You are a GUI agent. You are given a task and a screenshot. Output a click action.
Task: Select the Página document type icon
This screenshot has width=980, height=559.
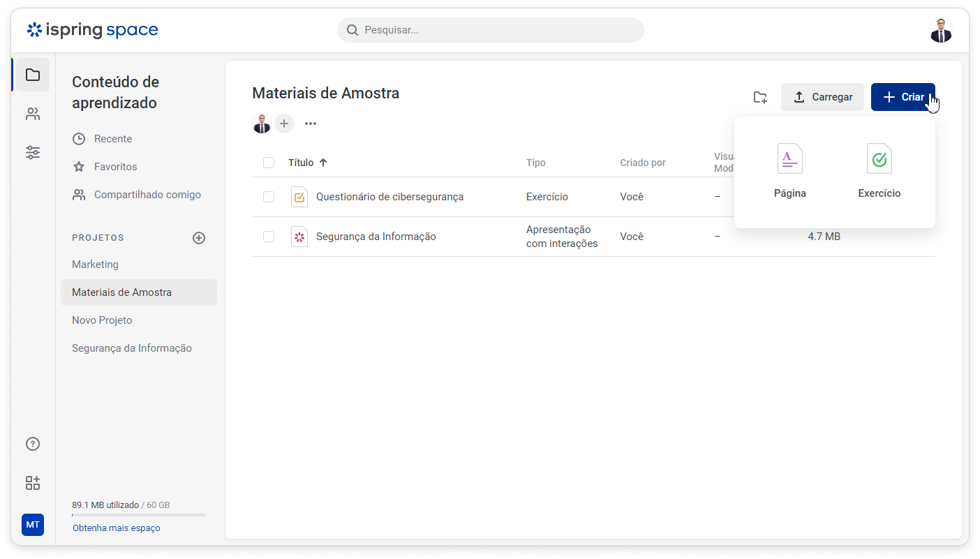pyautogui.click(x=790, y=159)
